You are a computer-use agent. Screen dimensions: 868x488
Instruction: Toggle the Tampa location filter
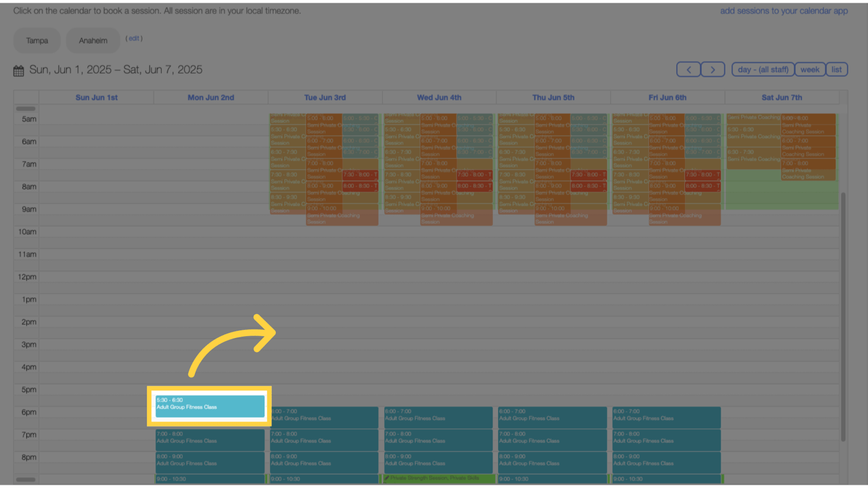36,40
